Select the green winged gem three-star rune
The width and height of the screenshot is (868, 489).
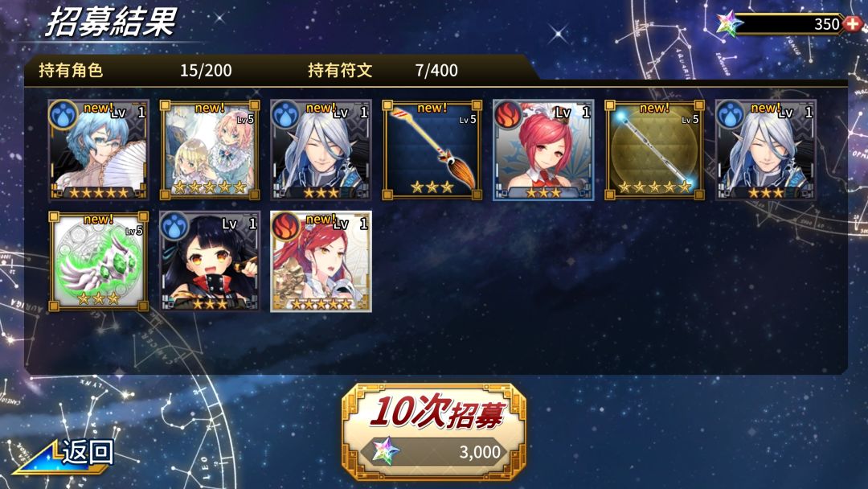pos(99,261)
